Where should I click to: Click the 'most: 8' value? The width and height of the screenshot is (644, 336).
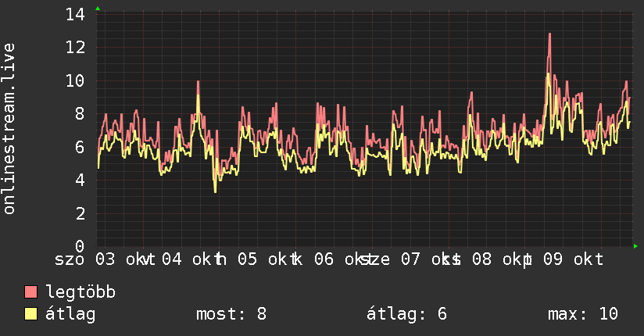pos(231,314)
